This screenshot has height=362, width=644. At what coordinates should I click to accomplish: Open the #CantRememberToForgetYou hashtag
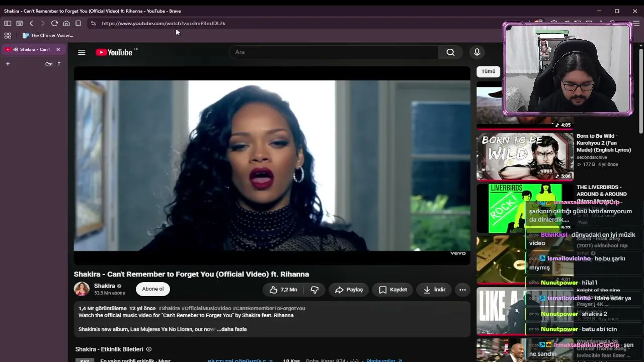(x=269, y=308)
